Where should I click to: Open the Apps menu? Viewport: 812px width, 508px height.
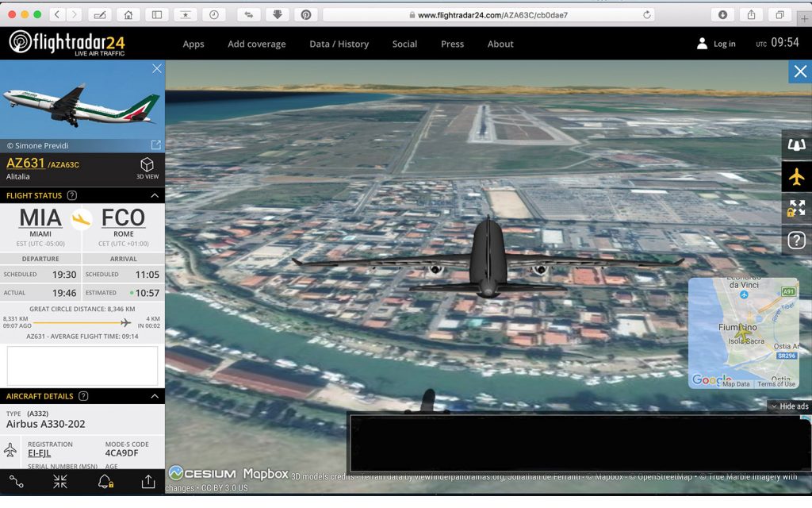[193, 44]
